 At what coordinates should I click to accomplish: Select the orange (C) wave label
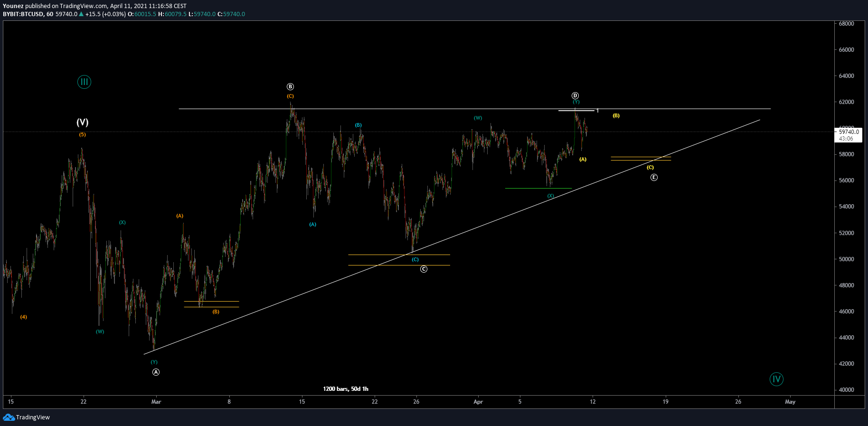pos(290,96)
